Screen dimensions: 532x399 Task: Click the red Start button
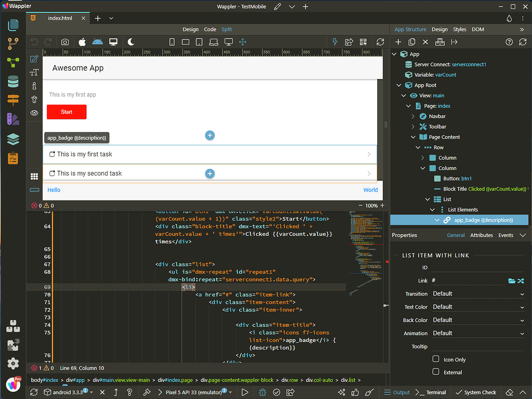[x=66, y=112]
